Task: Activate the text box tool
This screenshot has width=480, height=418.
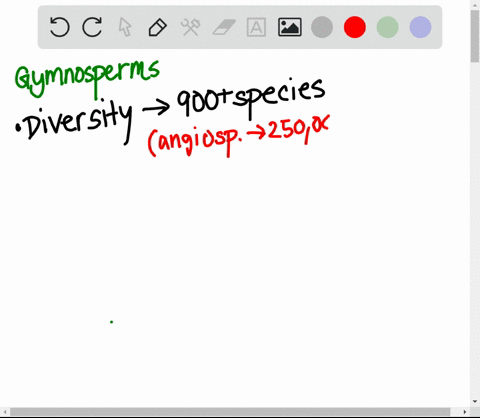Action: click(256, 27)
